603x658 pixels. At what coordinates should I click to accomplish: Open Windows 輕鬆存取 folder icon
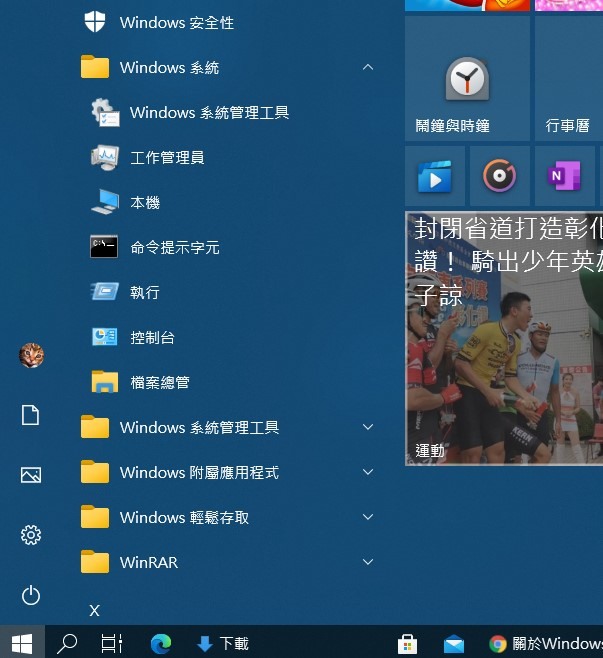(95, 517)
